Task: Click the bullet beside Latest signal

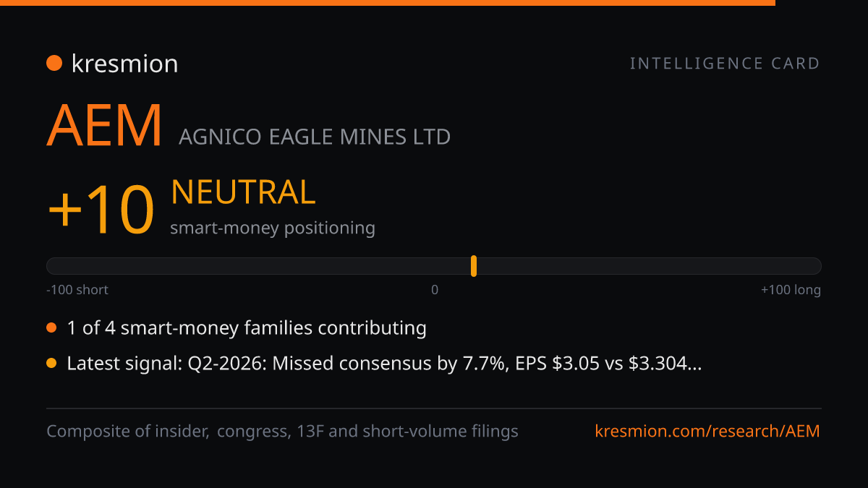Action: 51,364
